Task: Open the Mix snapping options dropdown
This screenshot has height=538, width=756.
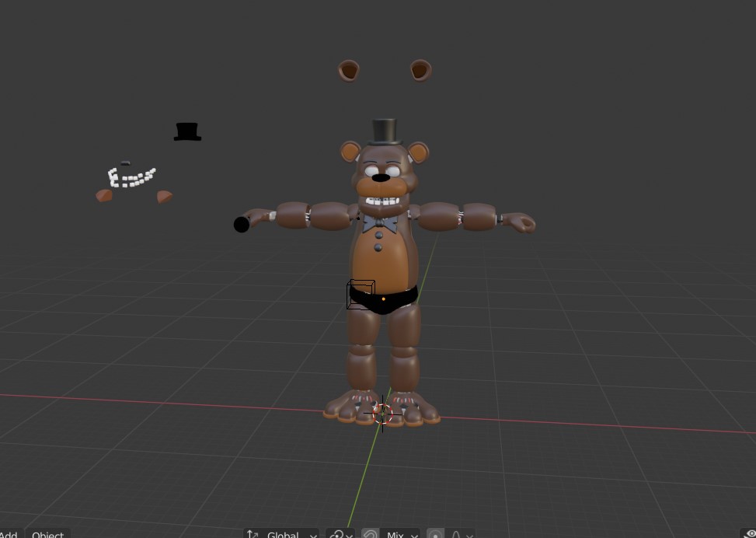Action: coord(400,535)
